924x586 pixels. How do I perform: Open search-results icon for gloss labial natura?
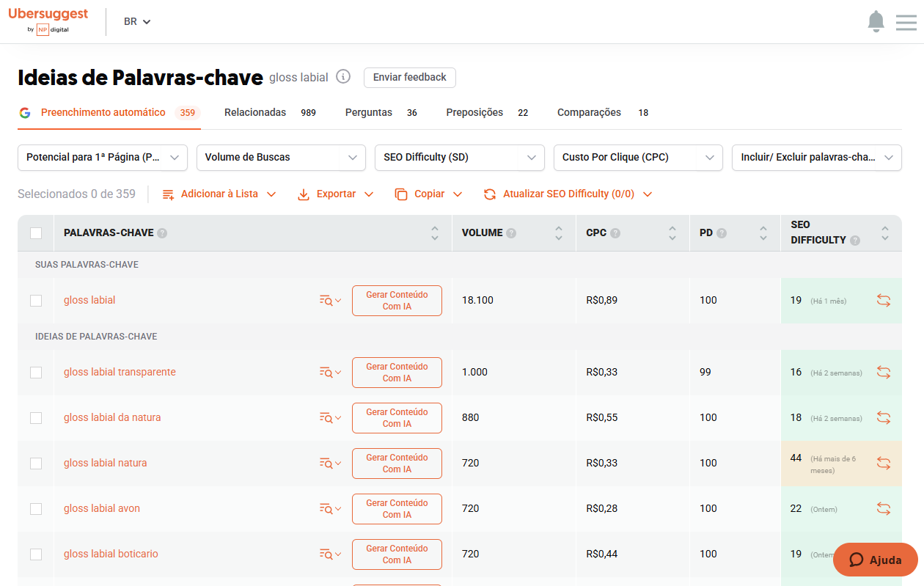pos(330,463)
